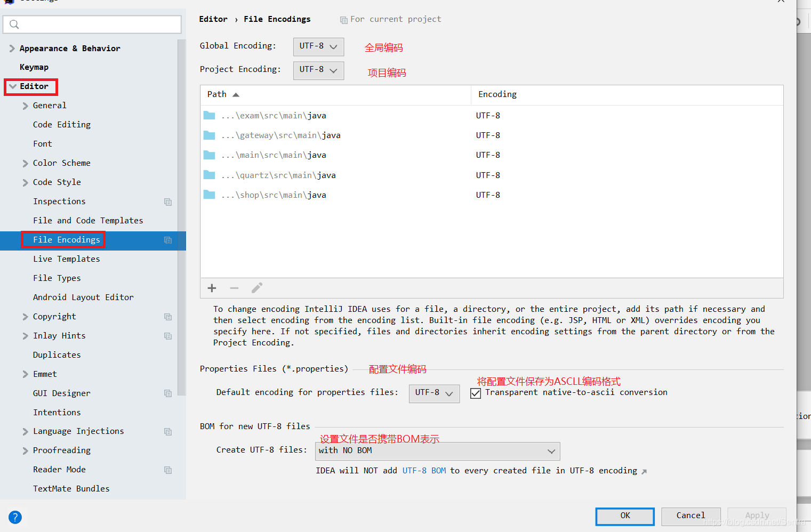Open Intentions settings page
The width and height of the screenshot is (811, 532).
click(x=57, y=413)
